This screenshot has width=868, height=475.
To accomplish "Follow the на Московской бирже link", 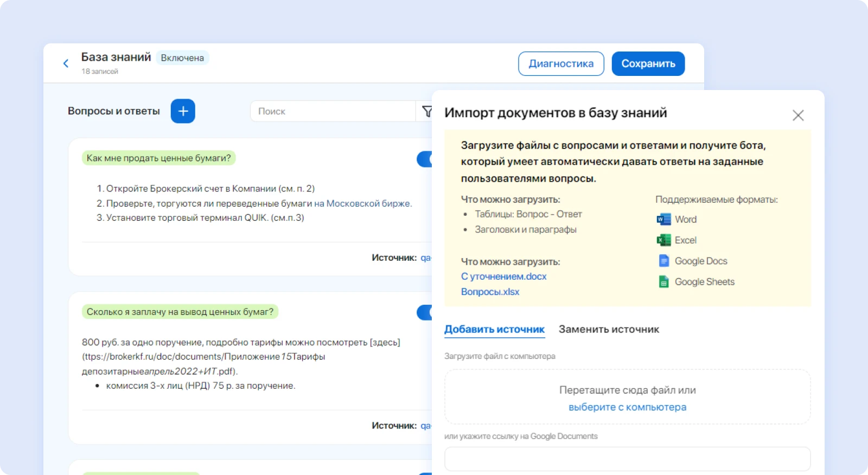I will (362, 203).
